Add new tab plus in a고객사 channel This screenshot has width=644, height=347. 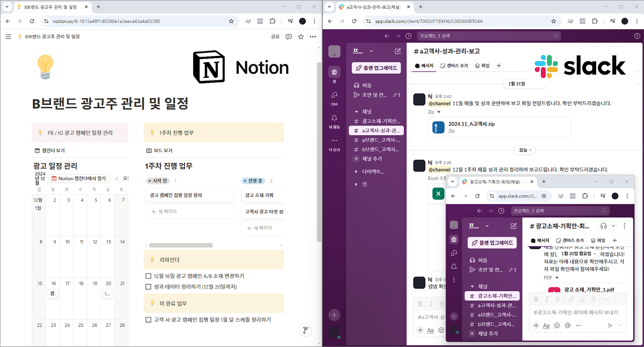[x=499, y=66]
